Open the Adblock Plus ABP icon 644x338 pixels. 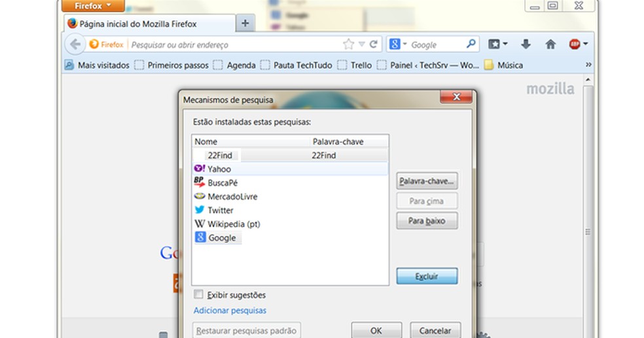574,44
